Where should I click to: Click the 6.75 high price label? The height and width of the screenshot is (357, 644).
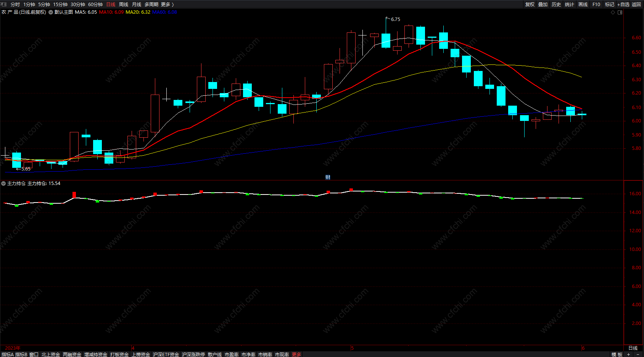click(x=396, y=19)
